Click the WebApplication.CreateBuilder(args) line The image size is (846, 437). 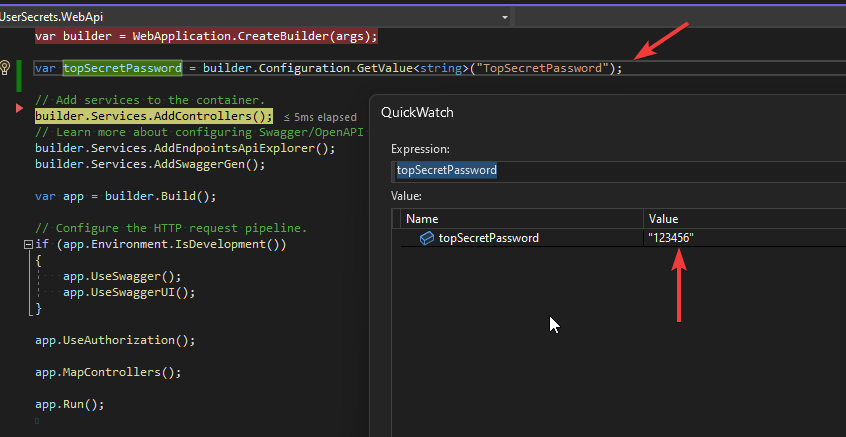click(x=206, y=36)
